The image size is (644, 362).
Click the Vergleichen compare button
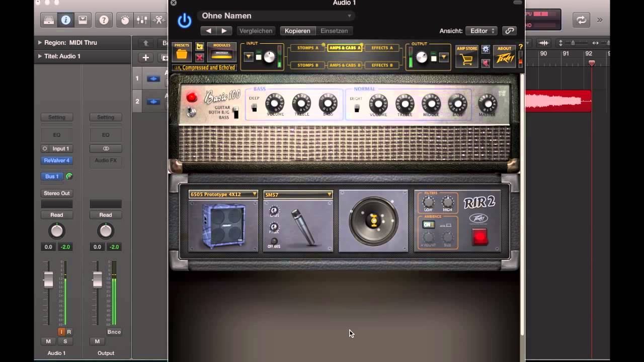point(256,31)
